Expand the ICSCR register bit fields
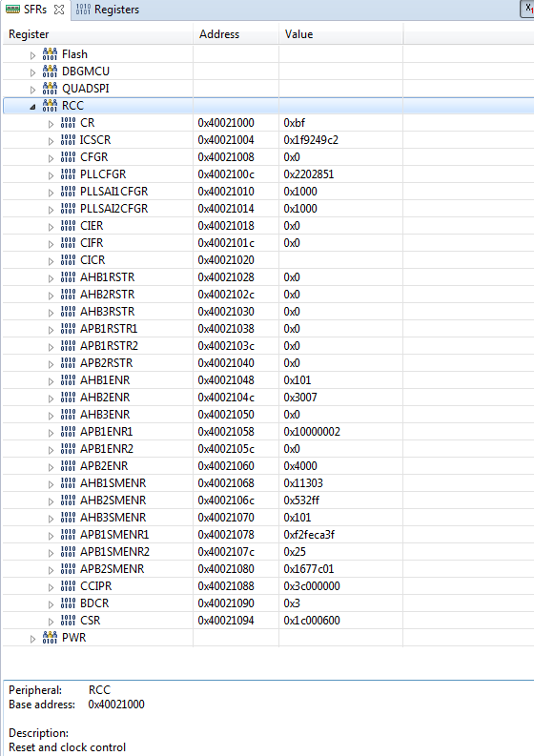The width and height of the screenshot is (534, 756). (x=51, y=141)
